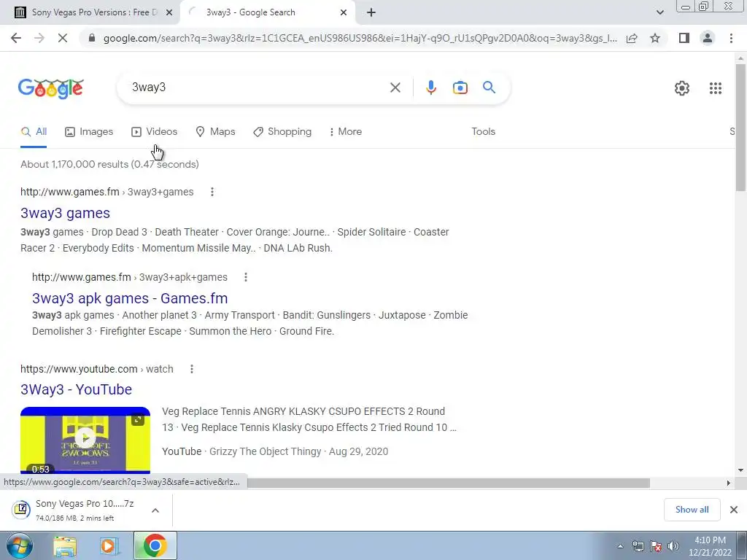Switch to Images results
Screen dimensions: 747x560
point(89,132)
